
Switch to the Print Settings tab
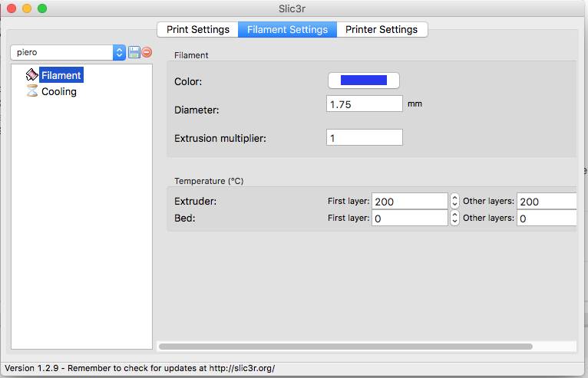click(x=198, y=29)
